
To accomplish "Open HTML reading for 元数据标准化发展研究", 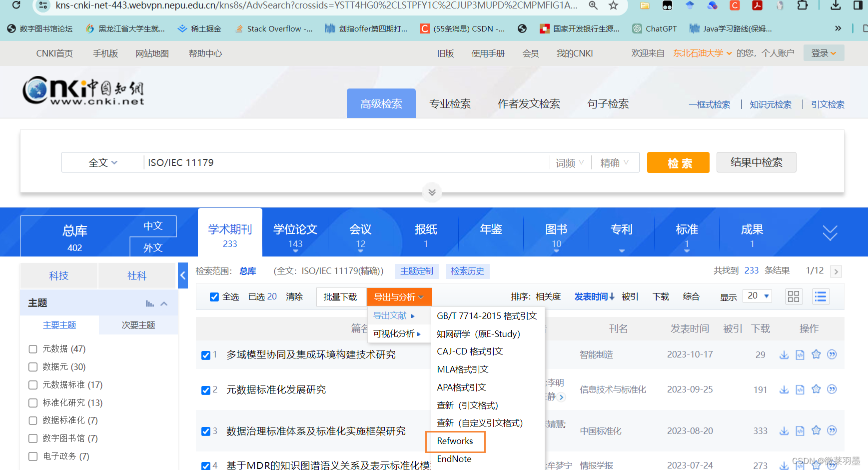I will coord(800,389).
